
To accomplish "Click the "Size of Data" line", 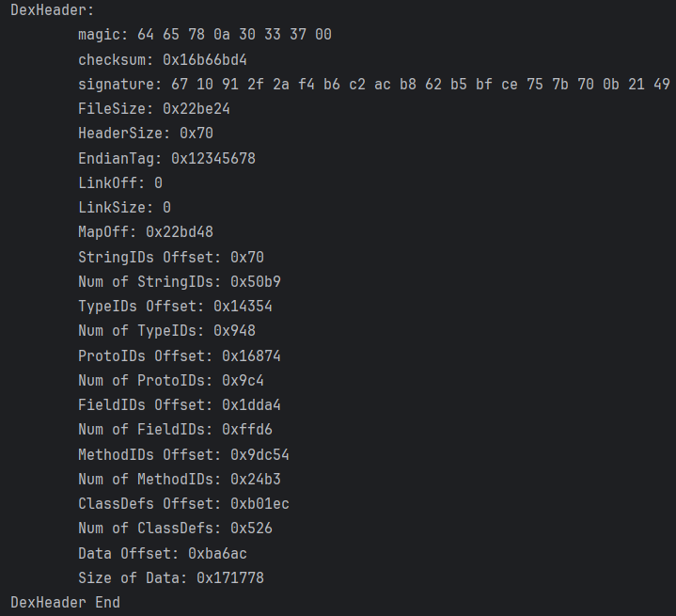I will (171, 577).
